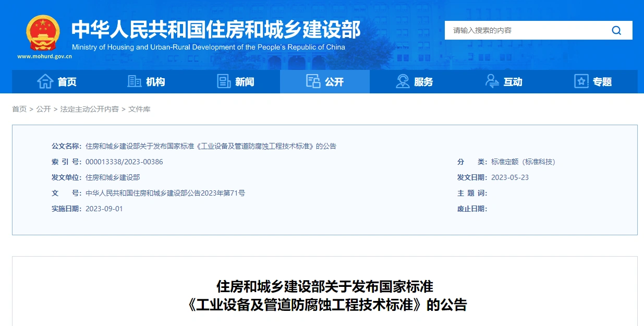Open the 文件库 breadcrumb link
This screenshot has width=644, height=326.
tap(139, 109)
